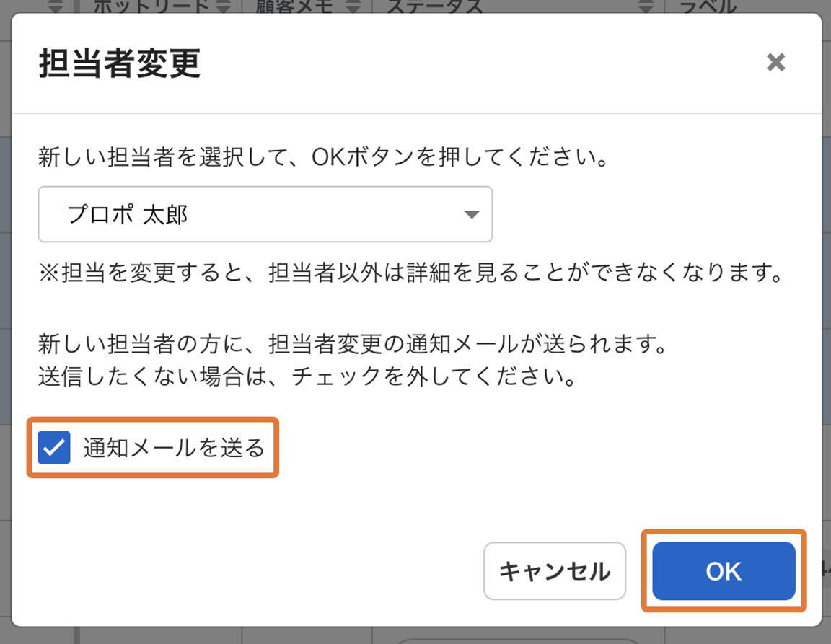The width and height of the screenshot is (831, 644).
Task: Click the 通知メールを送る checkbox label text
Action: click(174, 448)
